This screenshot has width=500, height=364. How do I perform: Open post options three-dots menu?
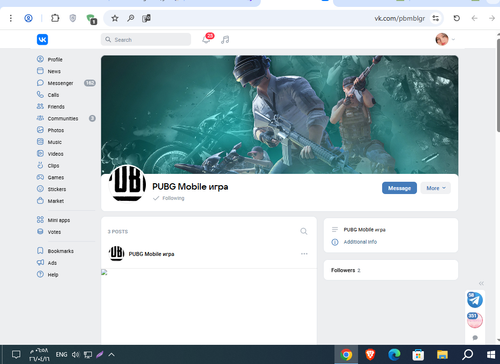[304, 254]
